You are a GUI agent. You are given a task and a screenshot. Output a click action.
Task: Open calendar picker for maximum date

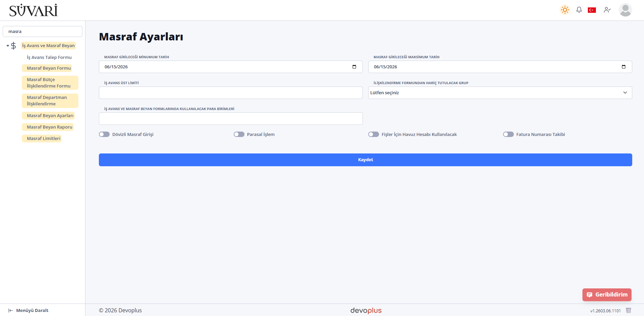coord(623,67)
